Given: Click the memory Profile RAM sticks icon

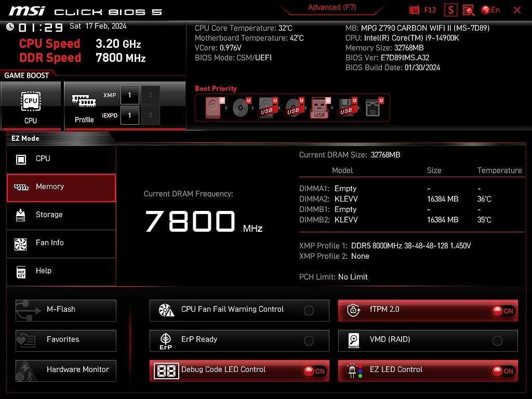Looking at the screenshot, I should click(x=84, y=101).
